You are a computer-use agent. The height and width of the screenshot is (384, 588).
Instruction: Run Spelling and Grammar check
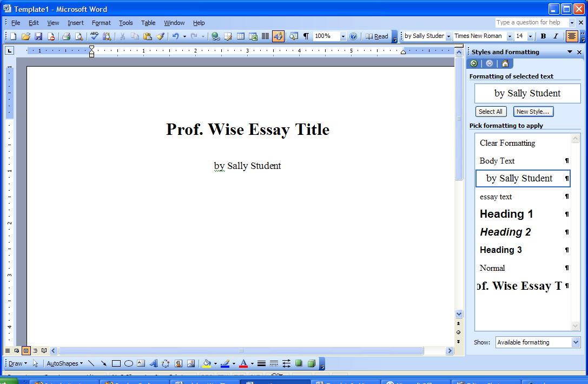click(95, 36)
